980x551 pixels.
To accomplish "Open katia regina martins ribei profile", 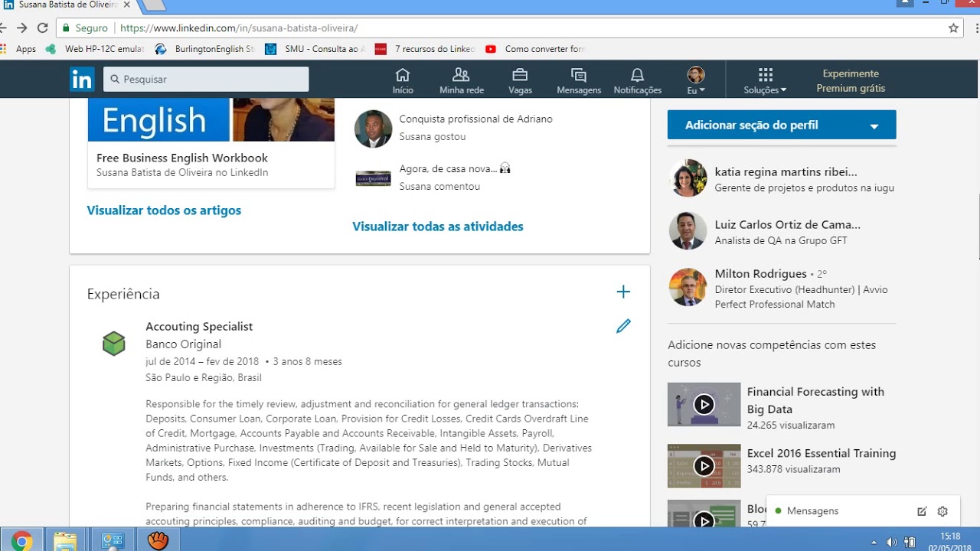I will 786,171.
